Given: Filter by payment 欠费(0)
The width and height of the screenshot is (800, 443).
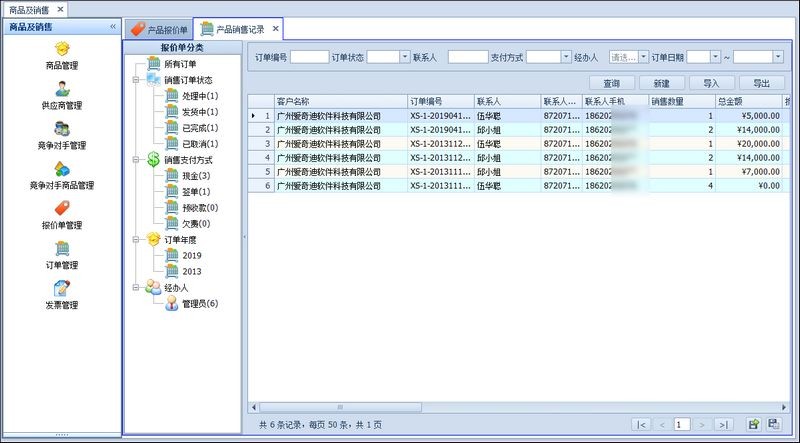Looking at the screenshot, I should (x=196, y=224).
